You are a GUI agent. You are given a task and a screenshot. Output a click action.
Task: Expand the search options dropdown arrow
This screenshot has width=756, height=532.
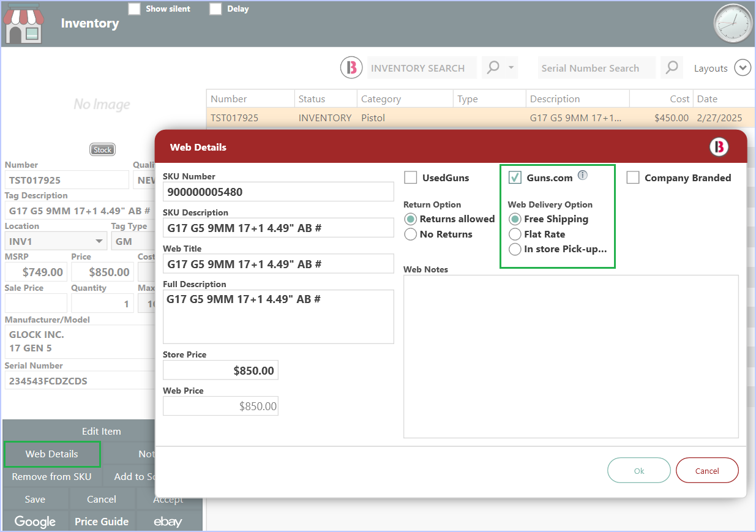point(511,67)
